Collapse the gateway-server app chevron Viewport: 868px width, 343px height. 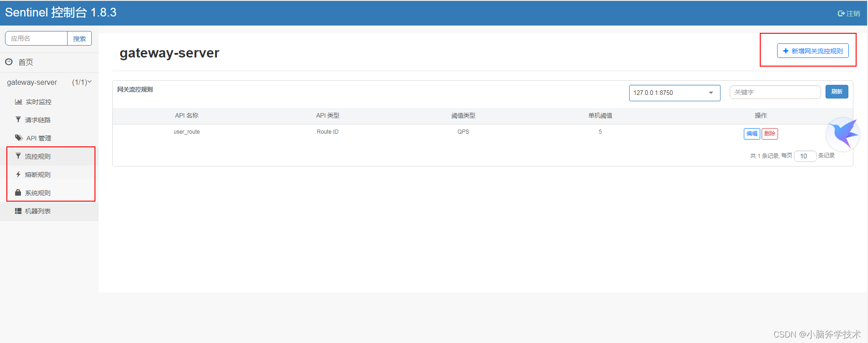click(89, 82)
